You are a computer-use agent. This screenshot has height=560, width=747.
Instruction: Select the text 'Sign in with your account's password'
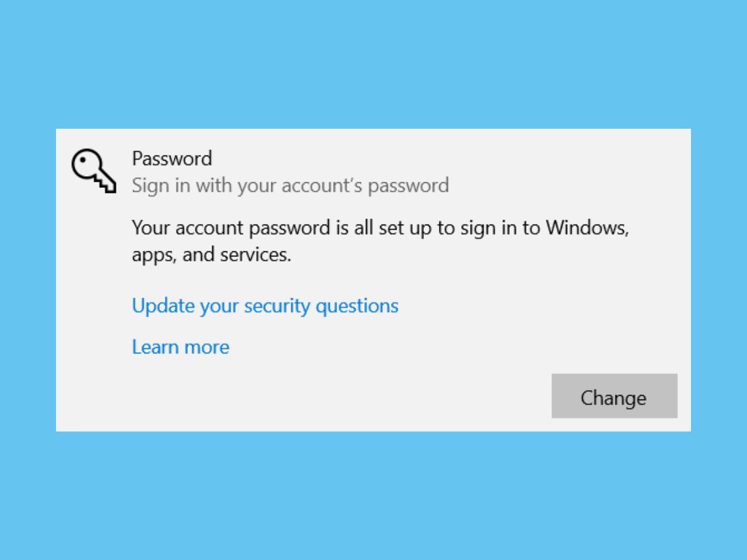290,185
